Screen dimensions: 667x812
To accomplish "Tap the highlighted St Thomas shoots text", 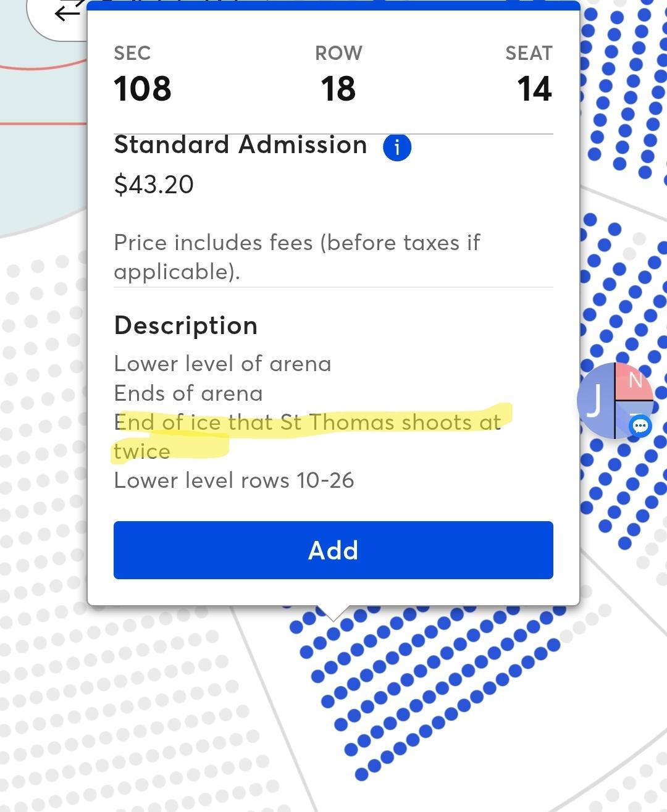I will tap(308, 423).
